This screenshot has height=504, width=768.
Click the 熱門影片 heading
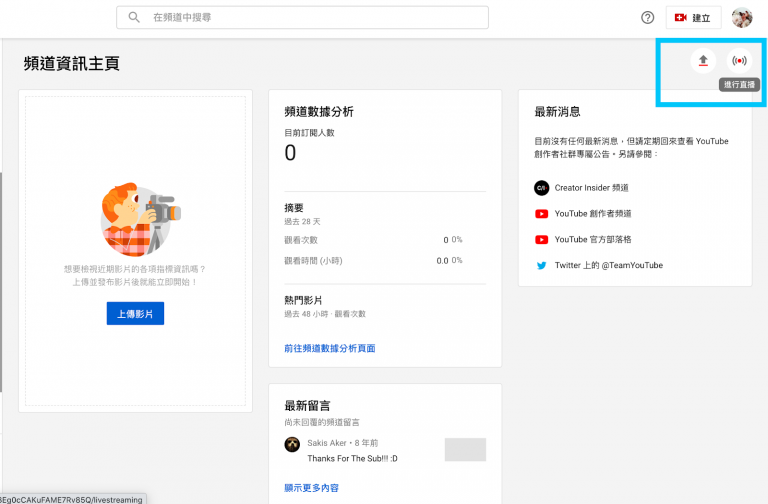(303, 300)
